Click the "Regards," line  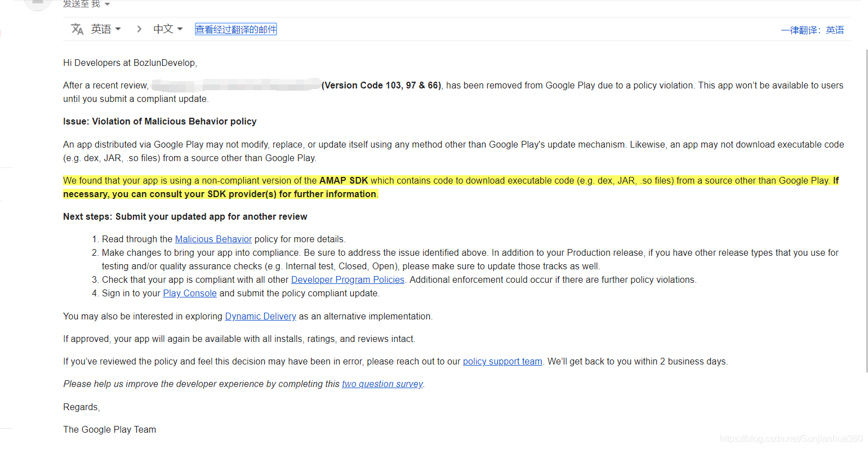[x=82, y=407]
